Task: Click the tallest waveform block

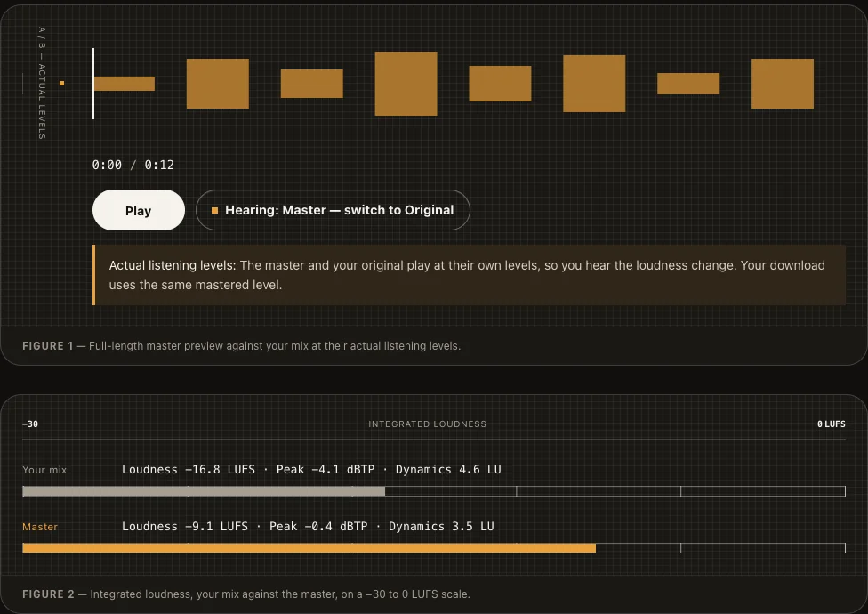Action: pos(406,84)
